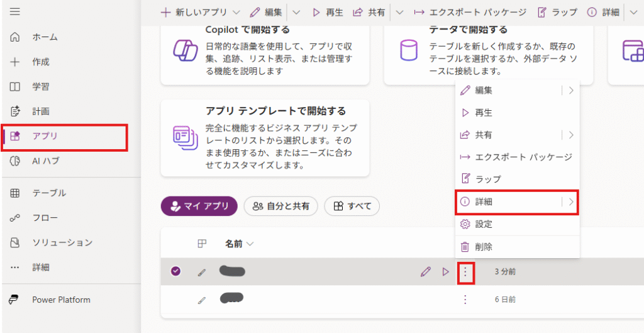Click the app template stacked icon

click(186, 138)
